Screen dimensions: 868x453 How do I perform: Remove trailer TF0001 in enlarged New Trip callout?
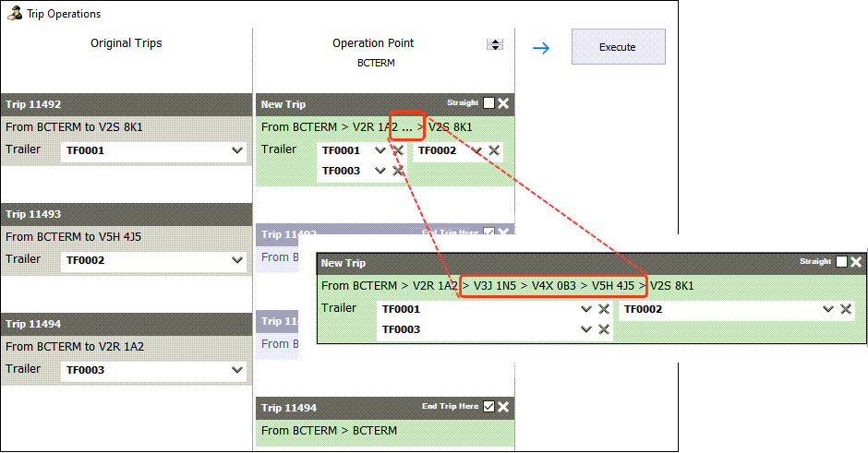pyautogui.click(x=603, y=310)
